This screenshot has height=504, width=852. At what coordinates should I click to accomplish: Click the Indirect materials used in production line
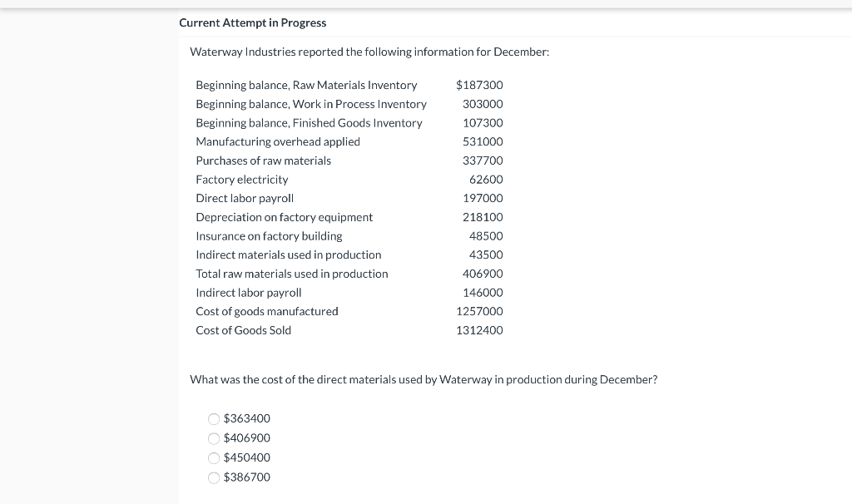pos(289,254)
